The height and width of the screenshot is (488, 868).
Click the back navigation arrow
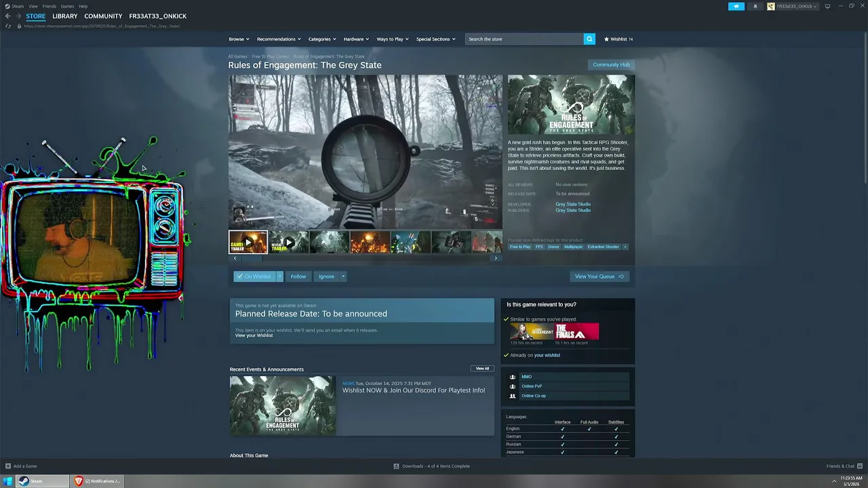point(8,16)
